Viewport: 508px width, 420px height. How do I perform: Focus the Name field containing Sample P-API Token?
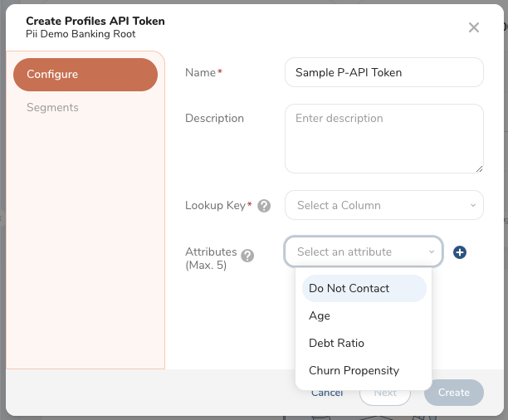coord(384,72)
